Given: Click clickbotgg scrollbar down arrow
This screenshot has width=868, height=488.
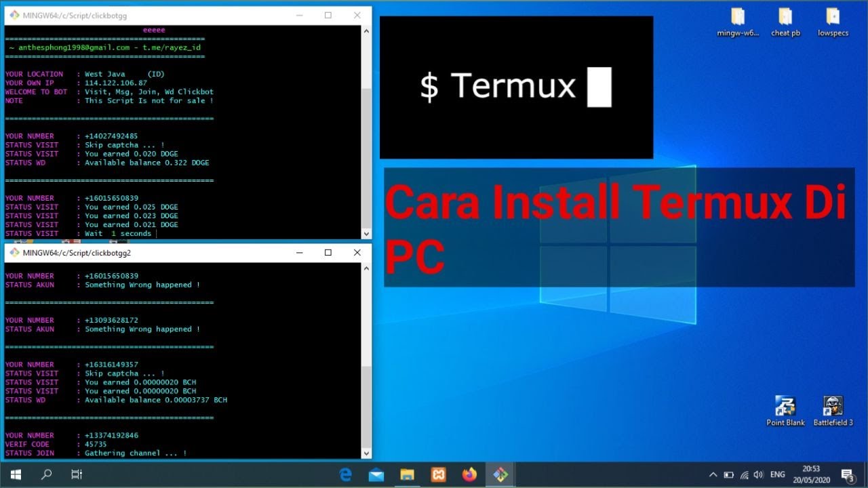Looking at the screenshot, I should (366, 234).
